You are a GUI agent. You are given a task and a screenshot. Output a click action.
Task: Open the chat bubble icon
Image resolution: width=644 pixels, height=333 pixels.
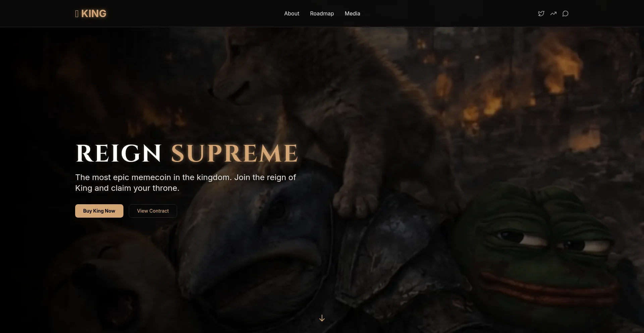565,14
